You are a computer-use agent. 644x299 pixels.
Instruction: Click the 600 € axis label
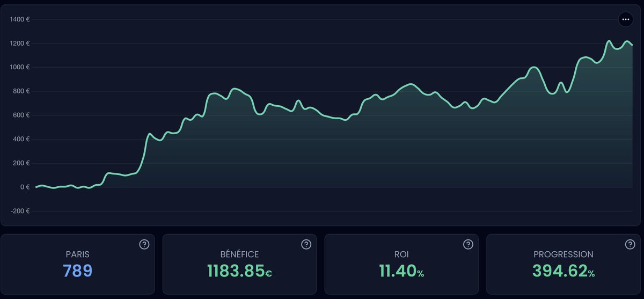[x=21, y=115]
